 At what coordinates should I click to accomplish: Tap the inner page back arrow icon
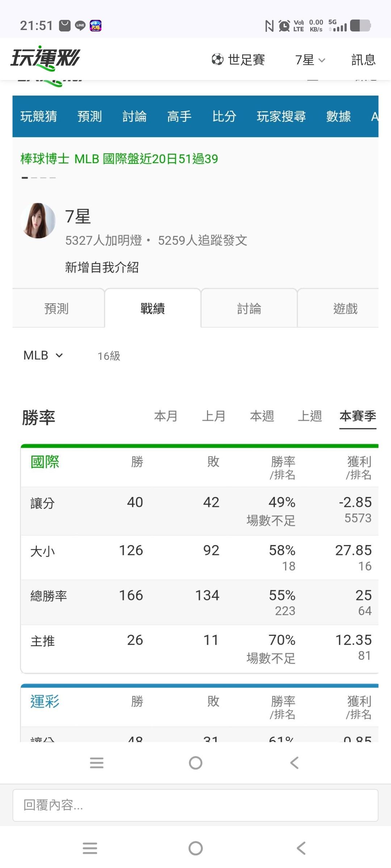(294, 763)
